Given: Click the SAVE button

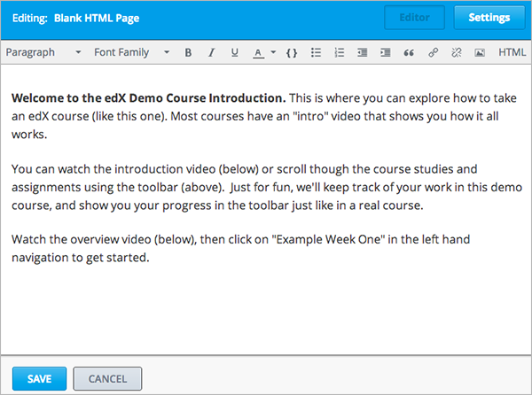Looking at the screenshot, I should coord(39,379).
